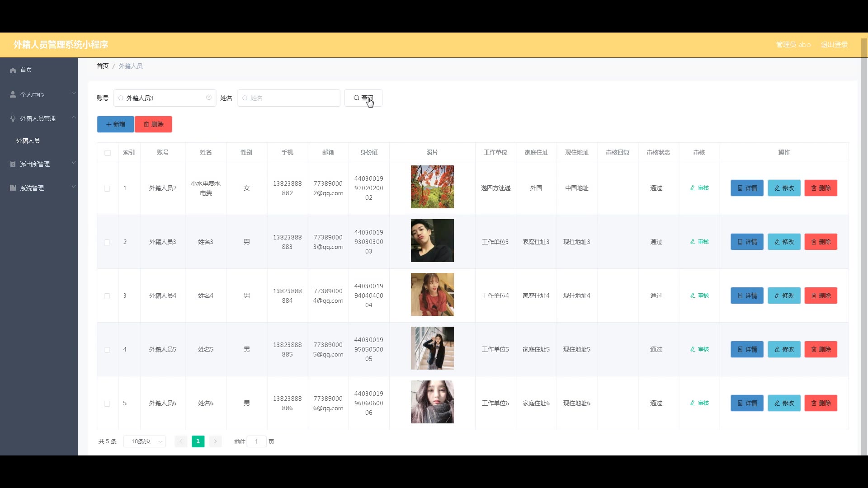Click the next page arrow in pagination
The height and width of the screenshot is (488, 868).
(x=215, y=441)
